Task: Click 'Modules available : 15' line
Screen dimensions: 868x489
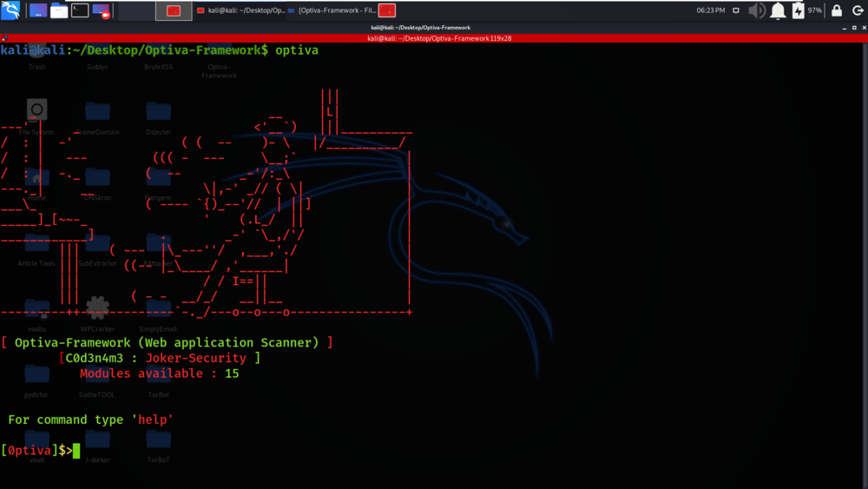Action: click(160, 373)
